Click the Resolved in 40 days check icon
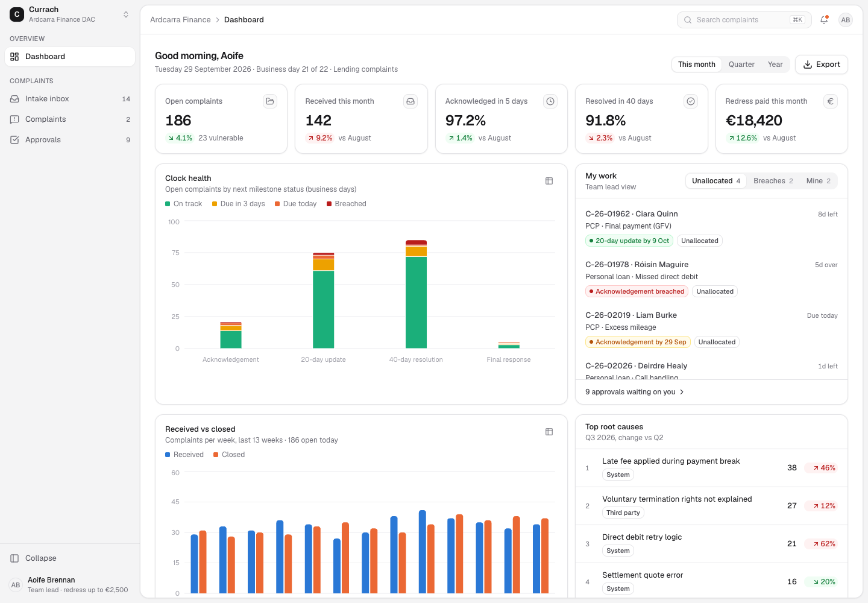Image resolution: width=868 pixels, height=603 pixels. point(691,101)
